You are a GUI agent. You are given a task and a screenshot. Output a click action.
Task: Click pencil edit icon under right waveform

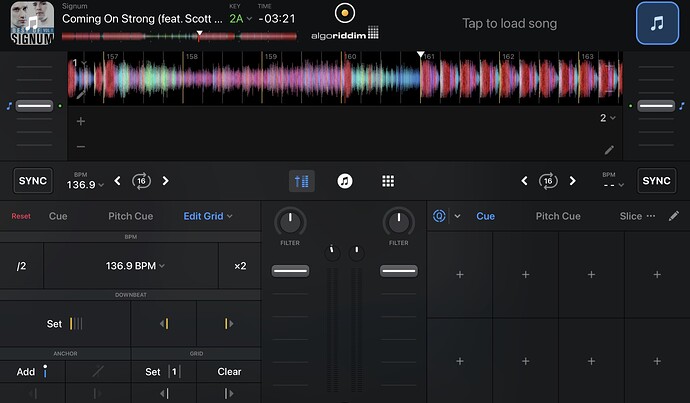(609, 150)
